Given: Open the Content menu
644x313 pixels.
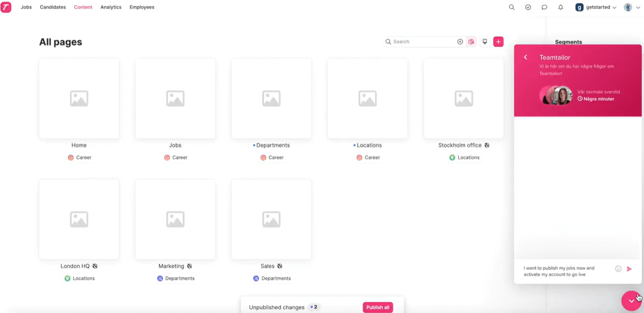Looking at the screenshot, I should [83, 7].
